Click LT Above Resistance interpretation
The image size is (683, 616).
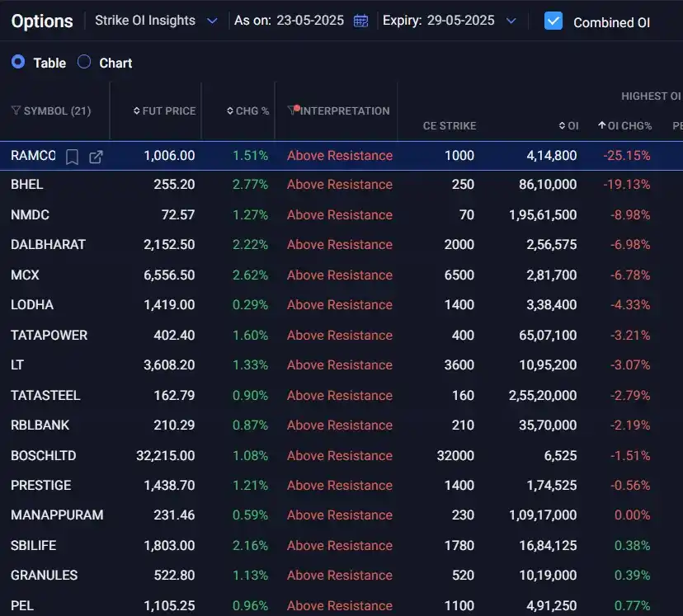coord(340,364)
